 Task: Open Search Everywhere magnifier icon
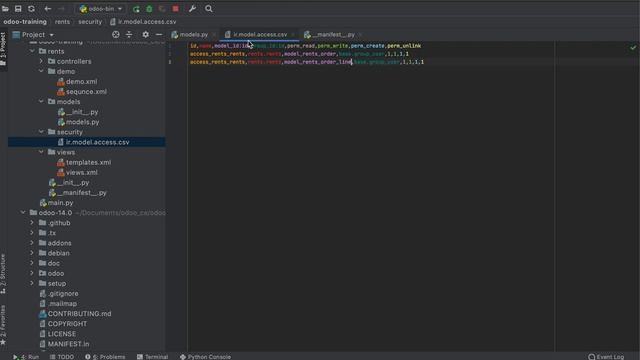point(209,9)
